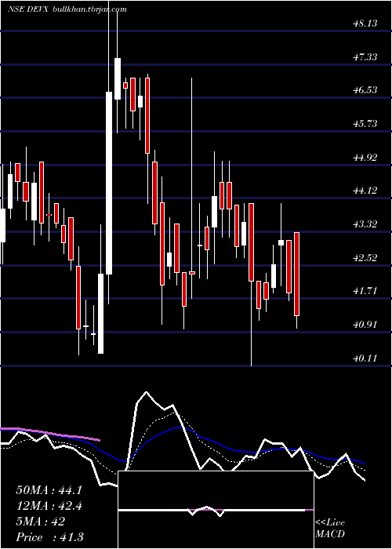This screenshot has height=549, width=392.
Task: Click the last red candlestick on the right
Action: click(297, 274)
